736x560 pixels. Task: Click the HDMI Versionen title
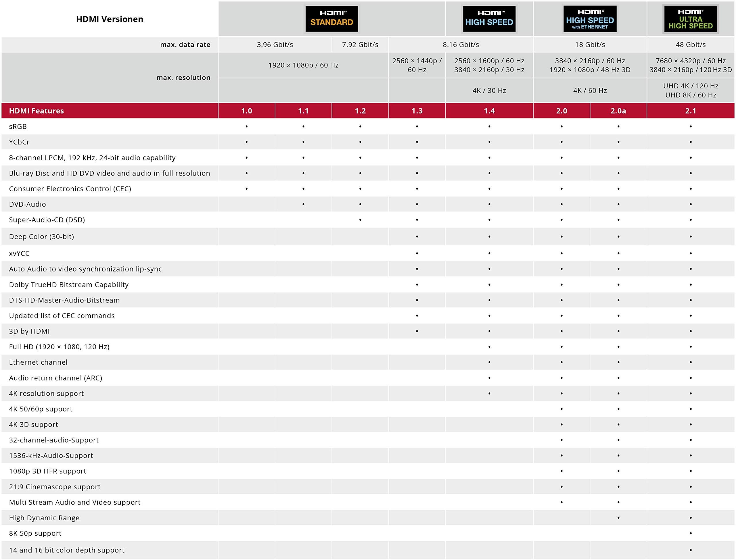pyautogui.click(x=110, y=19)
